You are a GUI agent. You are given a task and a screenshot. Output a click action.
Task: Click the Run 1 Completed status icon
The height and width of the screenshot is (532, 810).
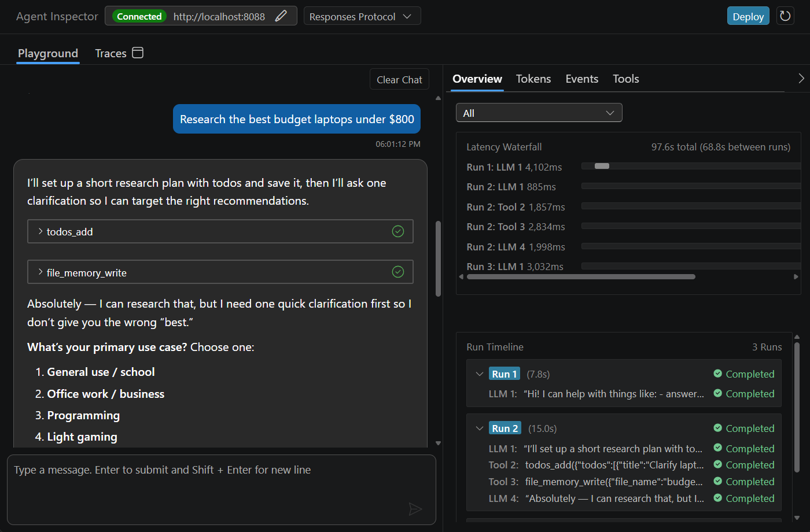coord(718,374)
